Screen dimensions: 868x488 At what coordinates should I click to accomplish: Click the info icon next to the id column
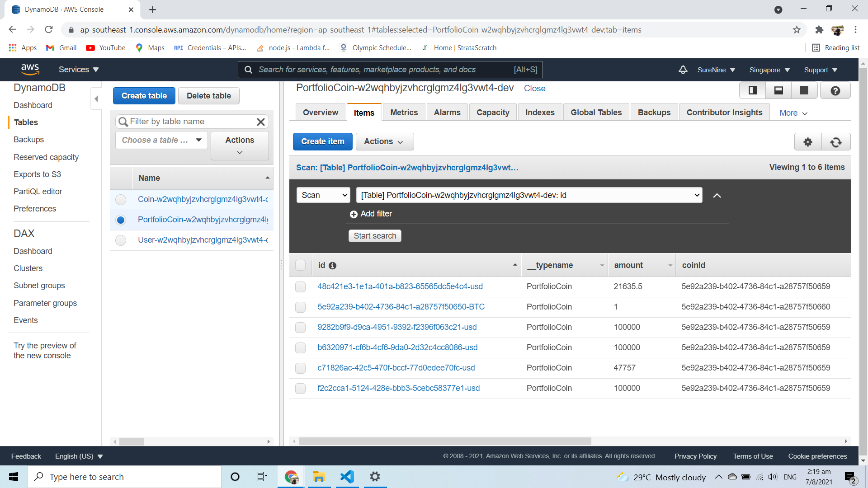[x=332, y=266]
